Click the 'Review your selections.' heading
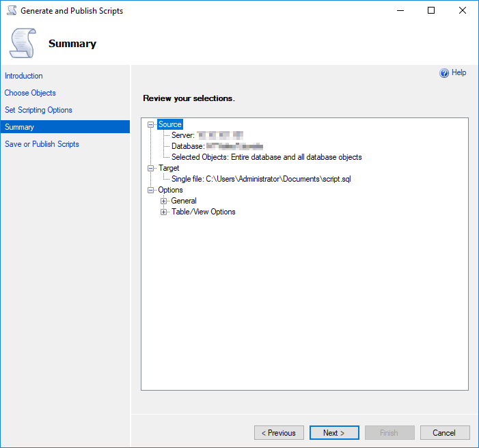Screen dimensions: 479x448 point(189,98)
